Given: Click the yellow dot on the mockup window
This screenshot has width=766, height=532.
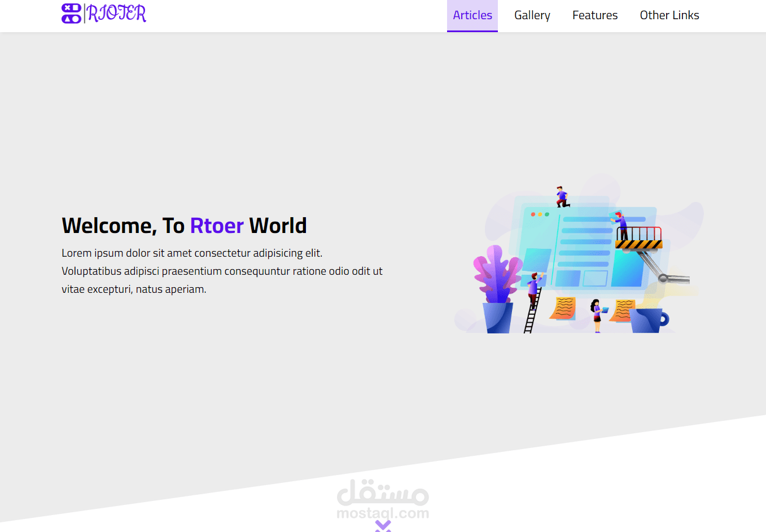Looking at the screenshot, I should (540, 214).
